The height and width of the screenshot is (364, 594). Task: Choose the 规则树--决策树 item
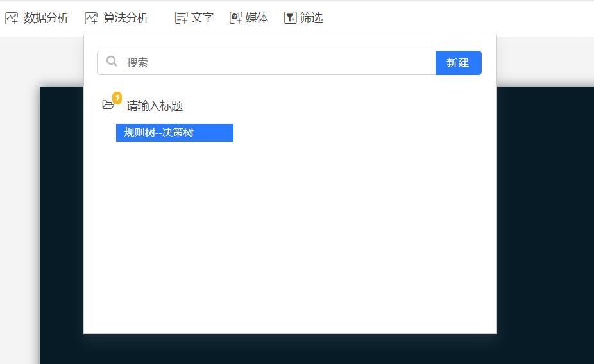click(174, 133)
